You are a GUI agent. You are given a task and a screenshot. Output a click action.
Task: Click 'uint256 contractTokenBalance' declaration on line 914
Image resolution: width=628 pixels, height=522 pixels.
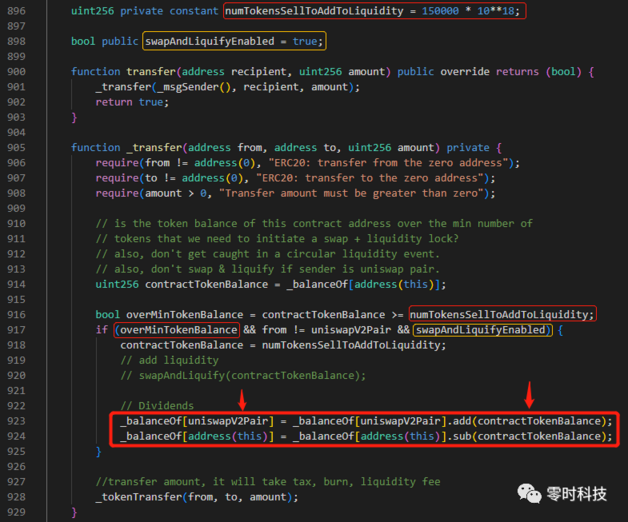point(182,284)
